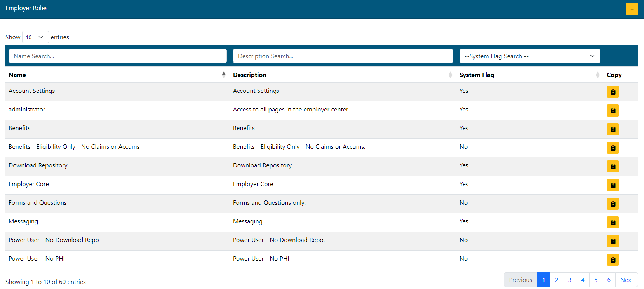Image resolution: width=644 pixels, height=289 pixels.
Task: Focus the Description Search text box
Action: click(343, 56)
